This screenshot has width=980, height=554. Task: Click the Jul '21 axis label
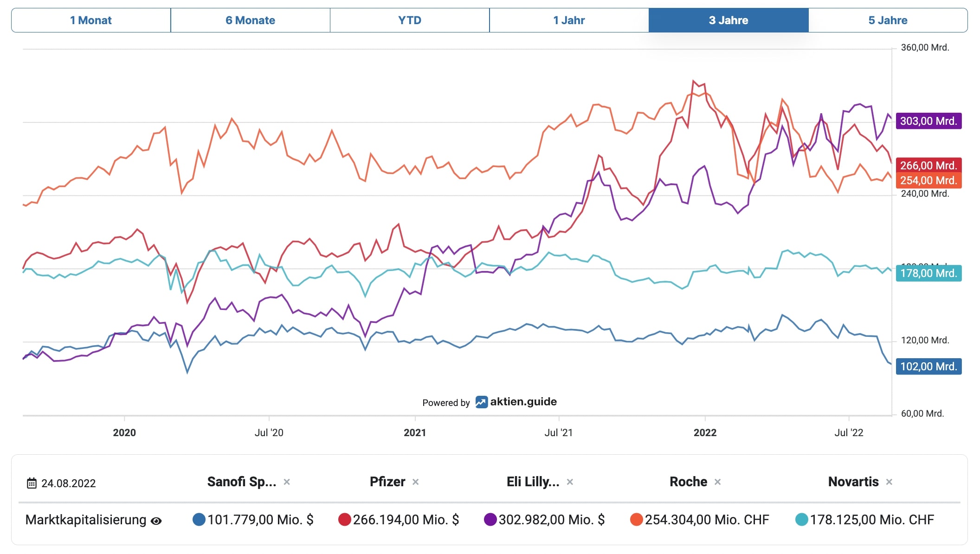pos(559,433)
